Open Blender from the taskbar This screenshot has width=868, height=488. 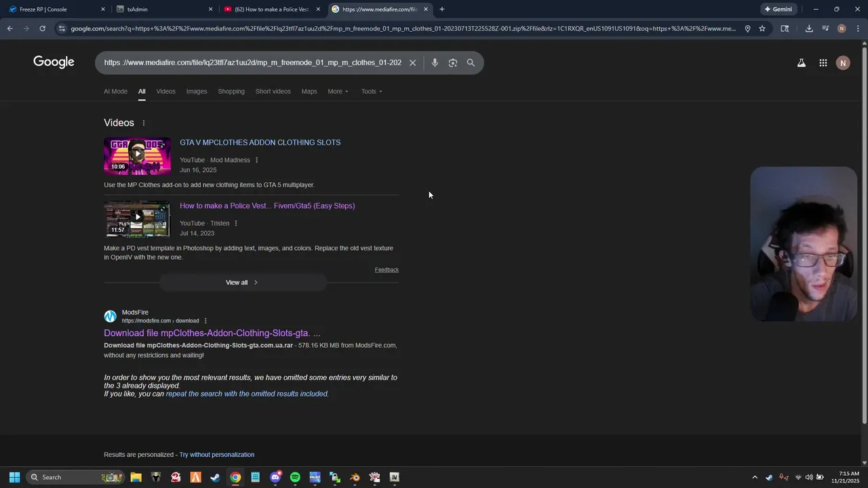click(x=355, y=477)
